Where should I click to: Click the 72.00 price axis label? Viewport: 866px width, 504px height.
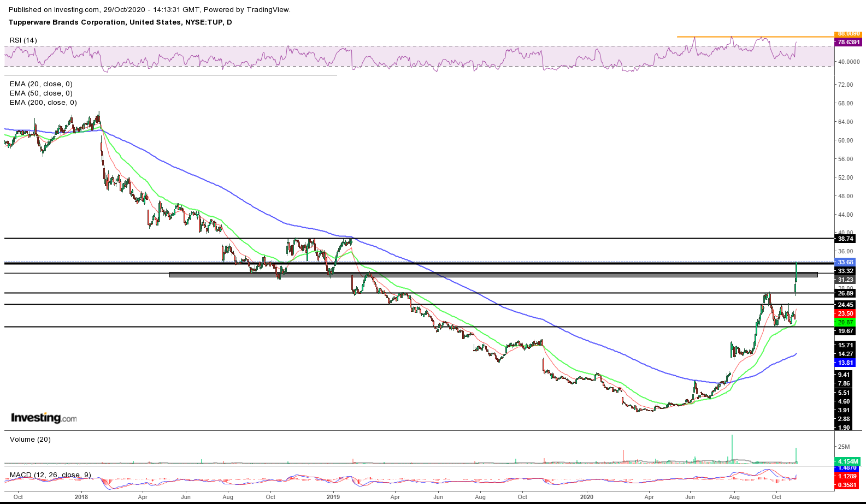[845, 85]
